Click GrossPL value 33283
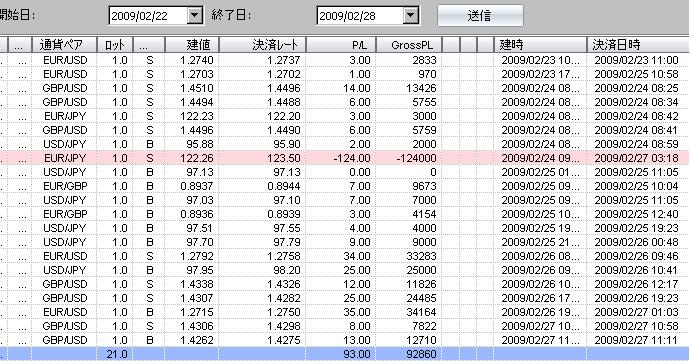 click(x=421, y=256)
